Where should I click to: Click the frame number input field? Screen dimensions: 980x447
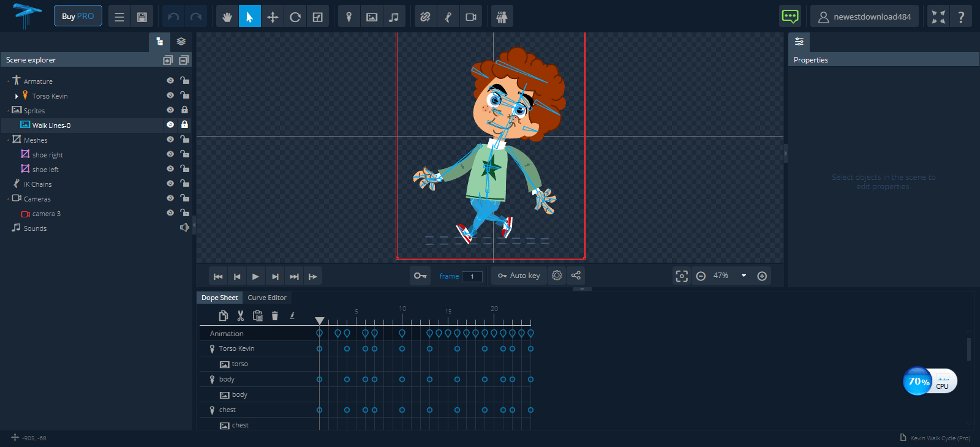click(472, 276)
